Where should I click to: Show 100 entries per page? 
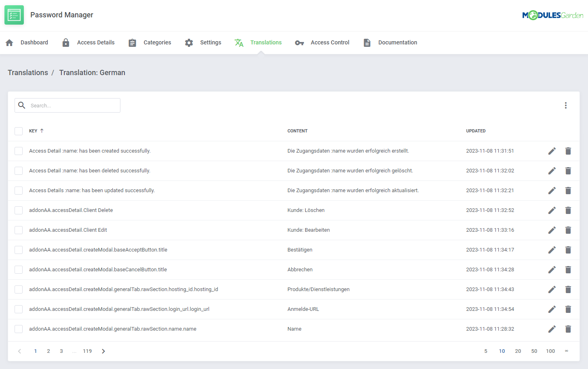tap(550, 351)
